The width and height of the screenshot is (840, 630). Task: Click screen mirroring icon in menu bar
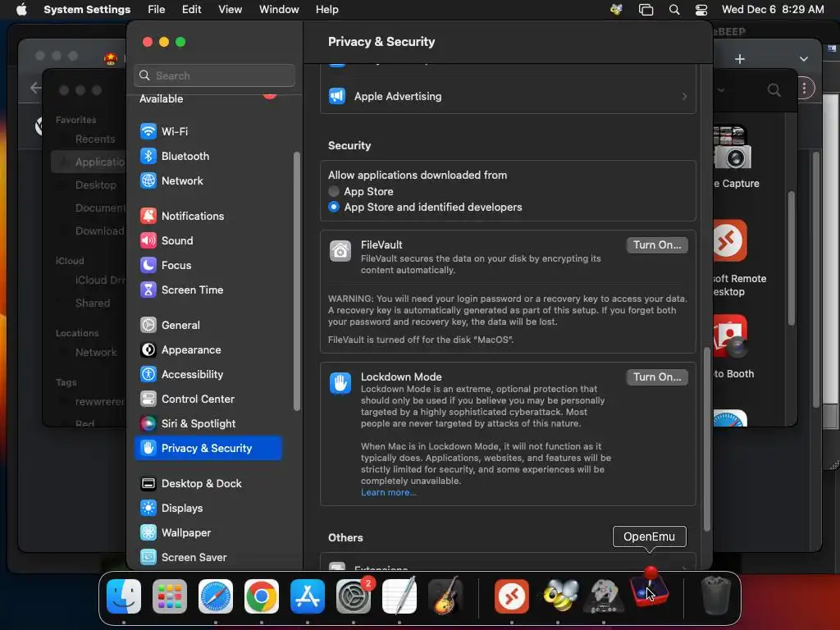(646, 10)
